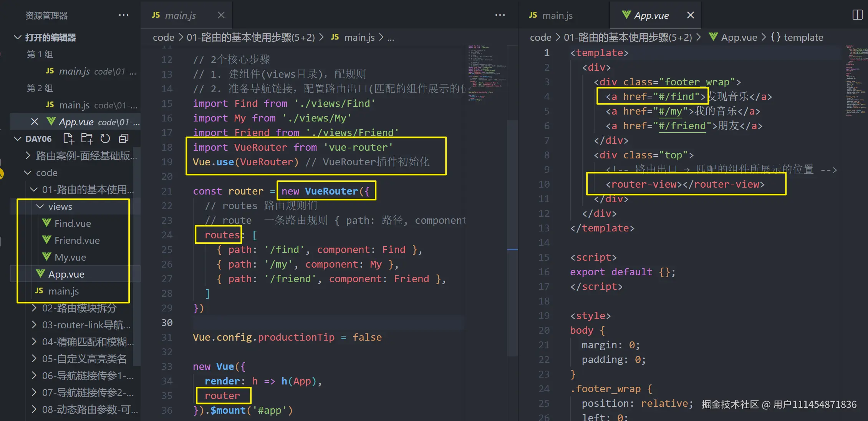Click the main.js breadcrumb in the left editor

(x=359, y=37)
